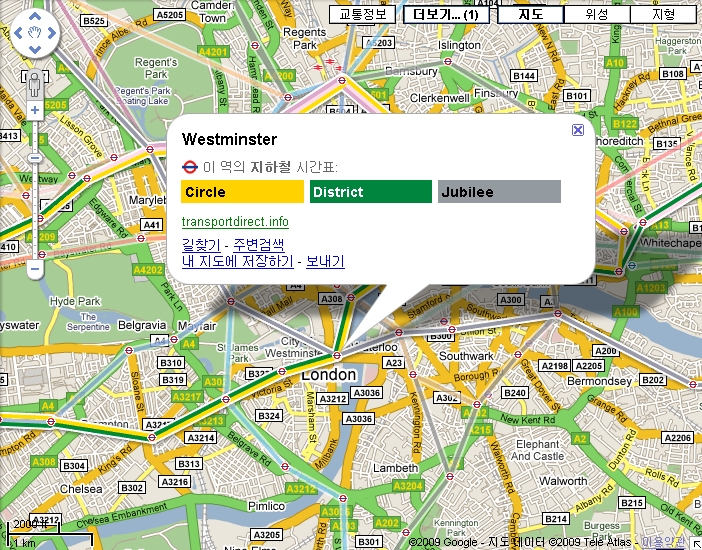Click the station marker near Lambeth label

coord(450,476)
